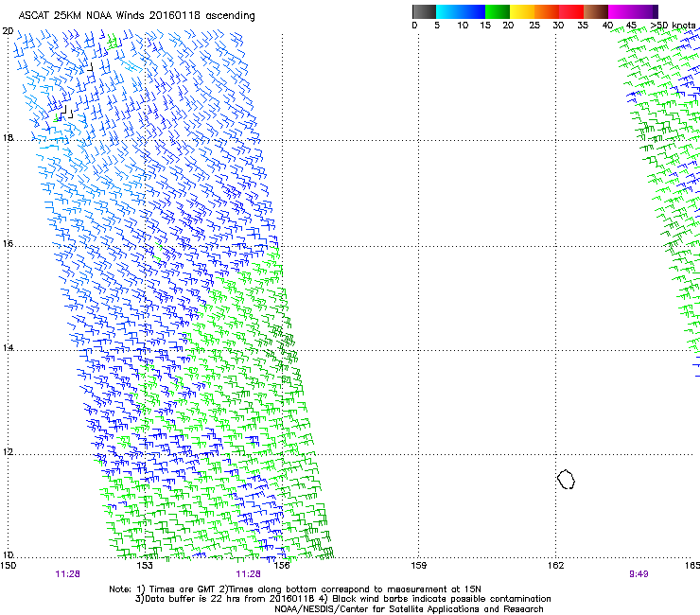Click the legend tick label 25
This screenshot has height=615, width=700.
point(534,26)
